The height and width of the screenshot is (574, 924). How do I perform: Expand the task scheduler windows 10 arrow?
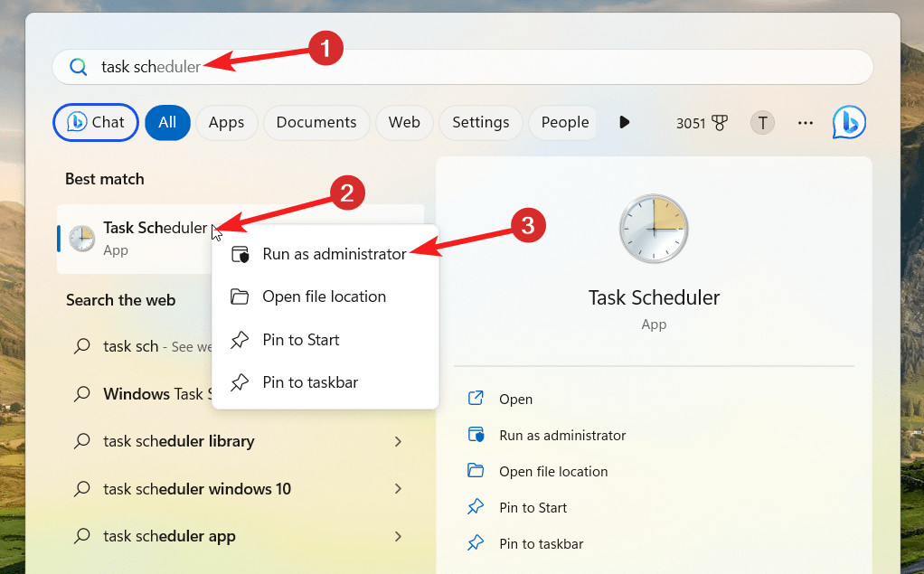[398, 489]
